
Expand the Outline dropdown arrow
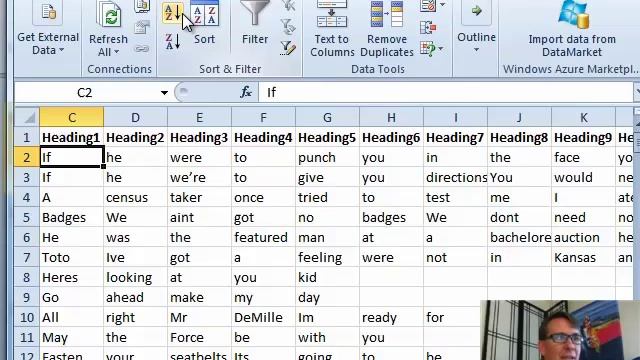click(476, 50)
